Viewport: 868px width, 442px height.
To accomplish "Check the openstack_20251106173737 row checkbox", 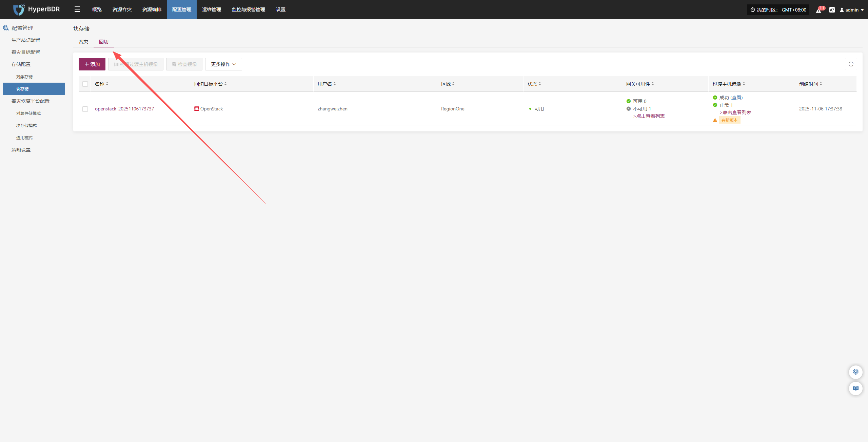I will [85, 109].
